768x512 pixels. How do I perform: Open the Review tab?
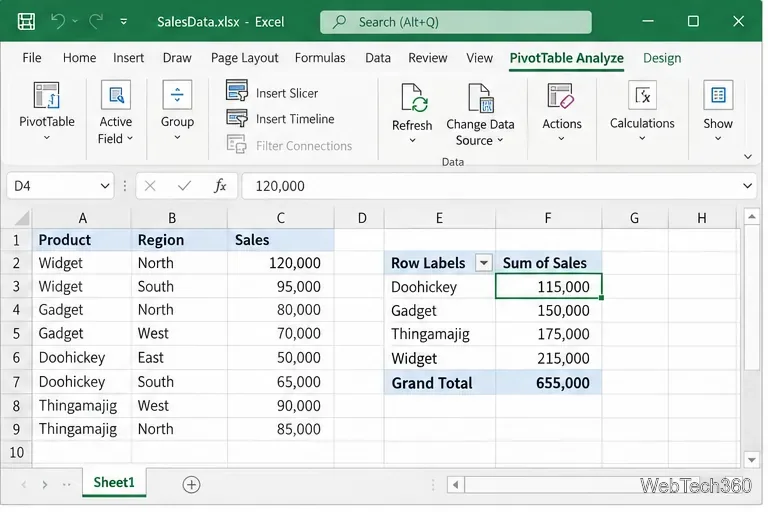coord(428,58)
